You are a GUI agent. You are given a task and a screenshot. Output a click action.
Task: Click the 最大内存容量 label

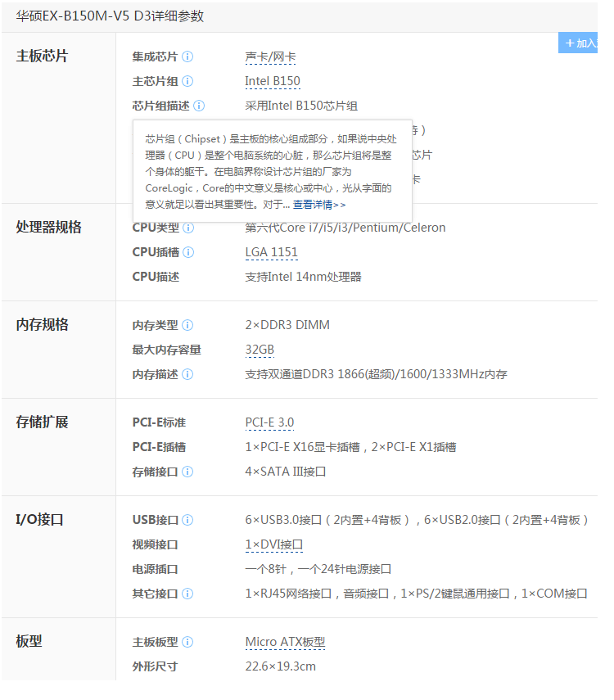pos(166,350)
